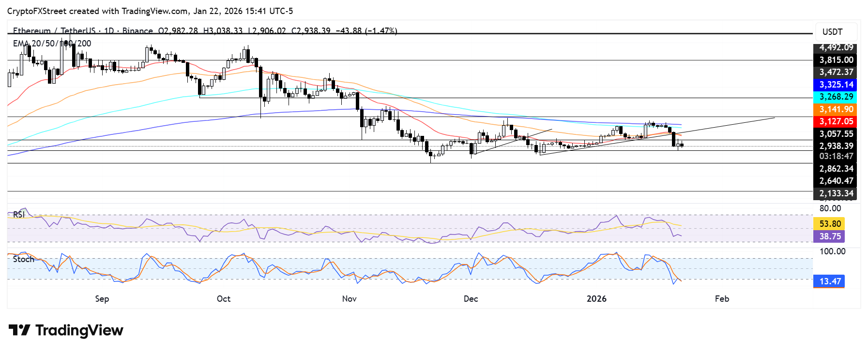Open the USDT currency selector

pyautogui.click(x=832, y=32)
